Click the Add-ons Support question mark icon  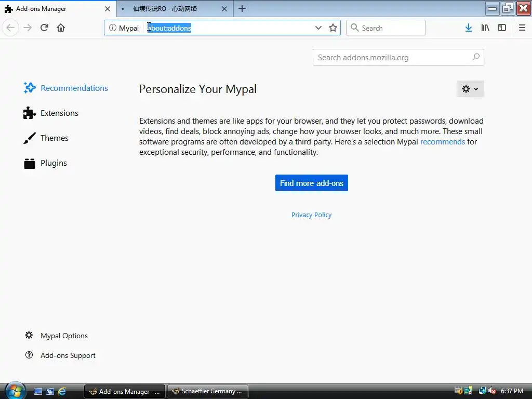(29, 355)
